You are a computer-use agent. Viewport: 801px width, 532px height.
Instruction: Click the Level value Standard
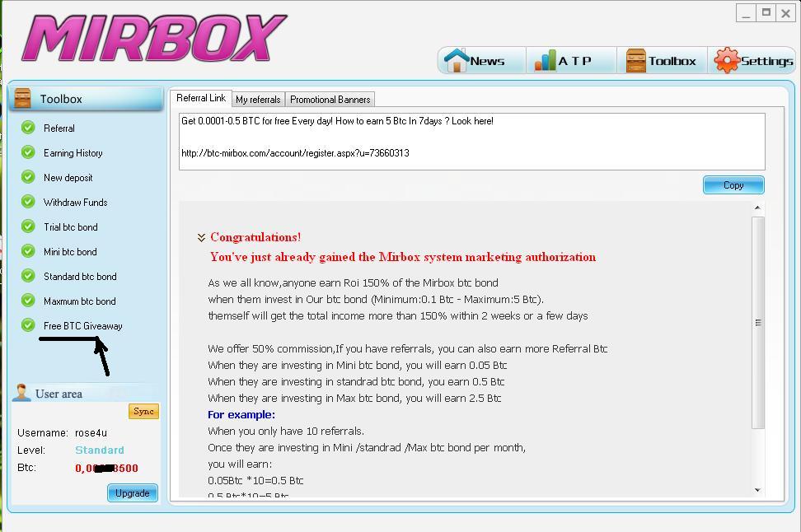click(x=100, y=450)
